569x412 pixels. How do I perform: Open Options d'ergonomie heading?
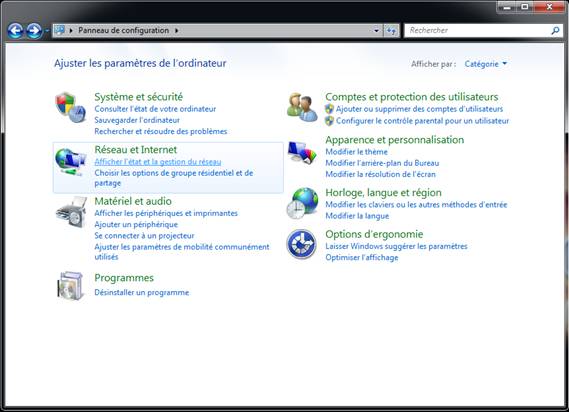[x=374, y=234]
